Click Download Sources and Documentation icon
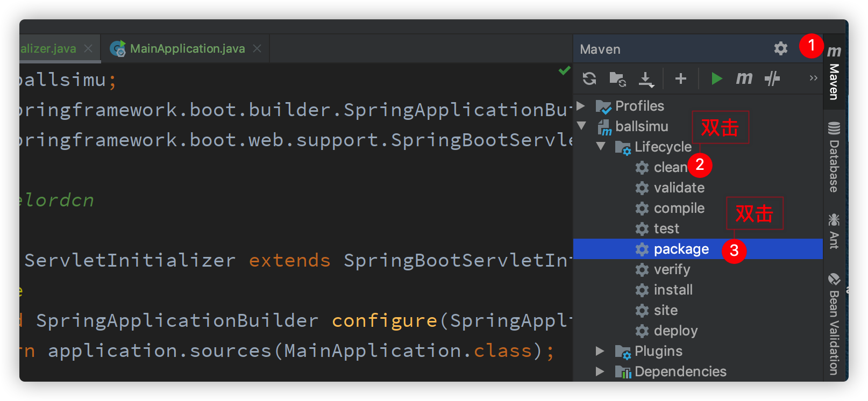This screenshot has height=401, width=868. 646,79
